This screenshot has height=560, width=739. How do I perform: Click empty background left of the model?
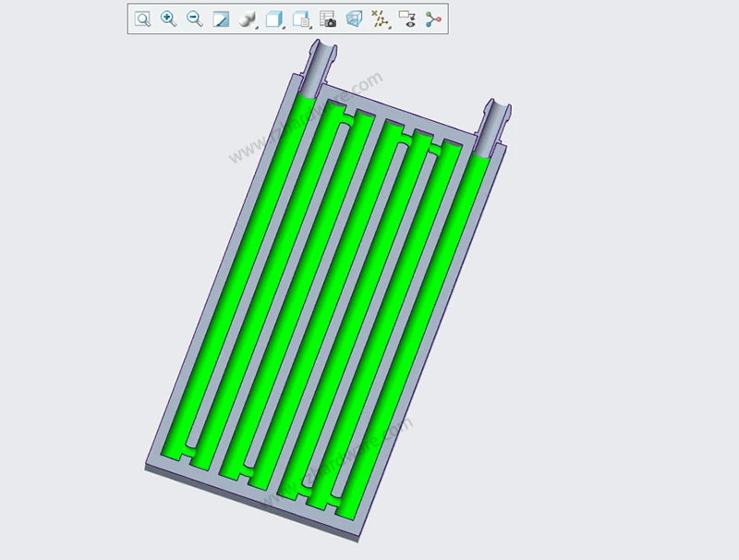[92, 277]
